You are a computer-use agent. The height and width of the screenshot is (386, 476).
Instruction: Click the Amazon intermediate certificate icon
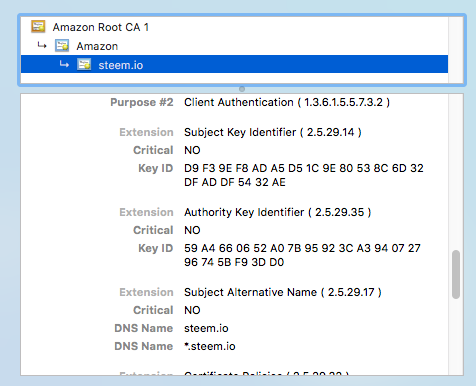[62, 45]
